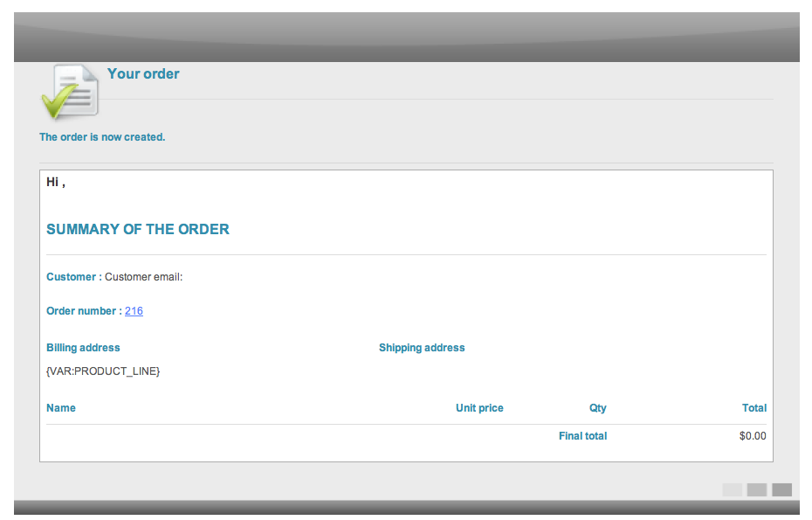Click the medium gray square in footer
Viewport: 812px width, 520px height.
(757, 489)
